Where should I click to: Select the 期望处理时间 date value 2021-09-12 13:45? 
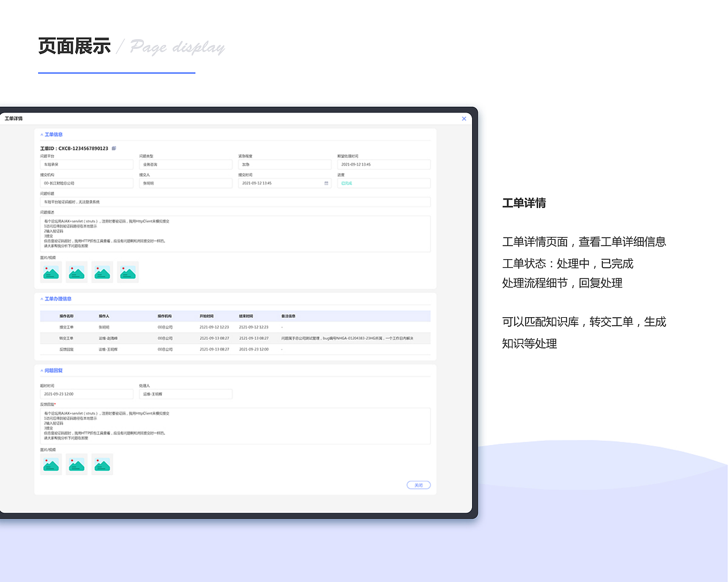coord(384,164)
